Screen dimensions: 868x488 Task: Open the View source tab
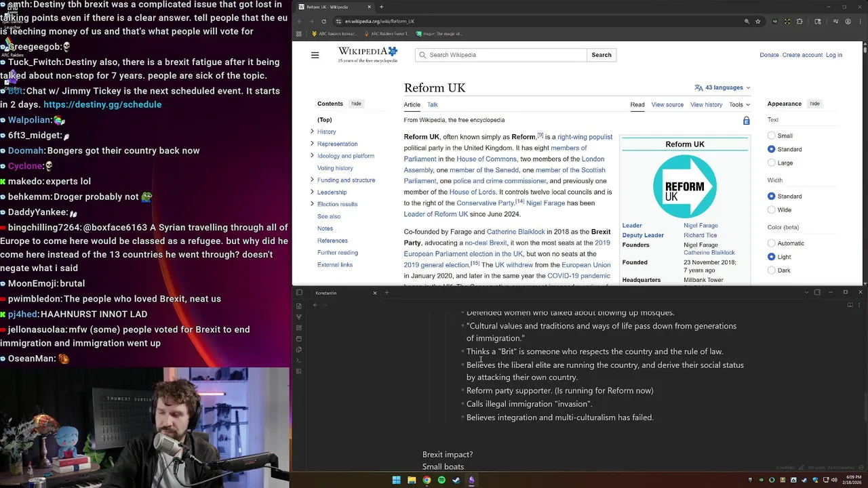click(x=667, y=104)
